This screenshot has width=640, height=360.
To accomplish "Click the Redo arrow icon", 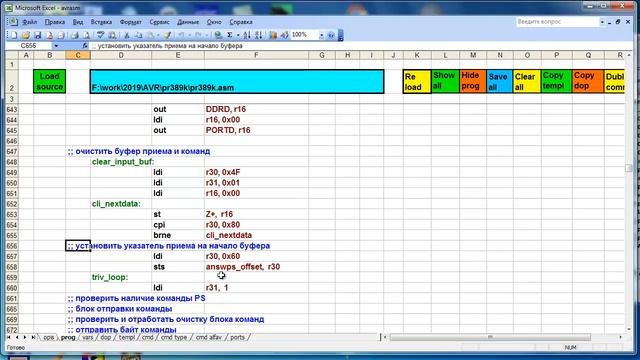I will 198,36.
